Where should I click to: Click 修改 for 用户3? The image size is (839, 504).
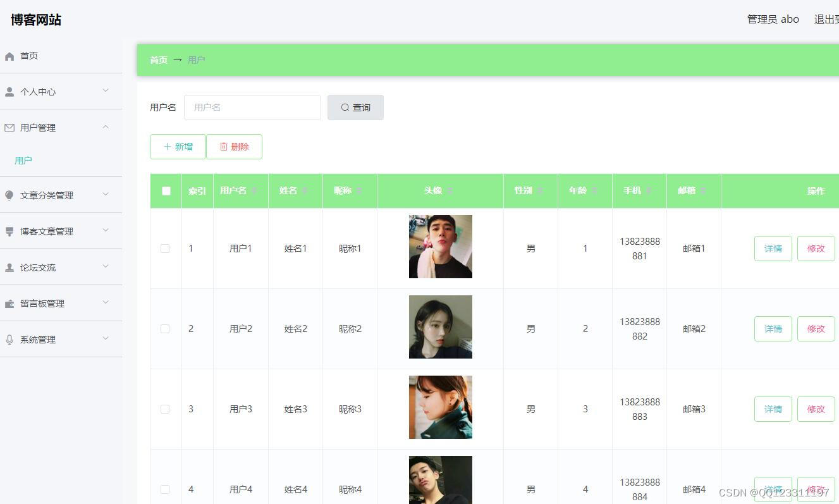pyautogui.click(x=816, y=409)
